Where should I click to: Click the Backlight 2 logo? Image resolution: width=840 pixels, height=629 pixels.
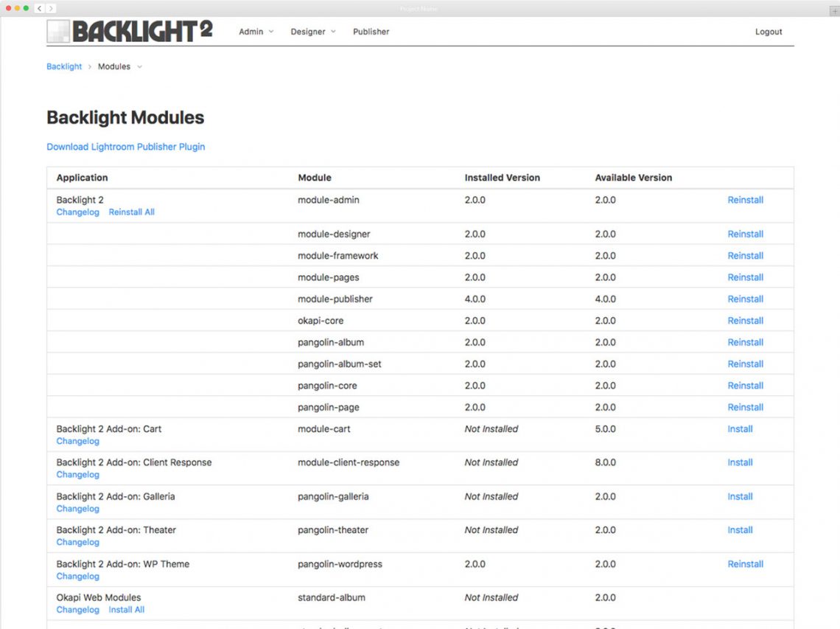point(130,31)
